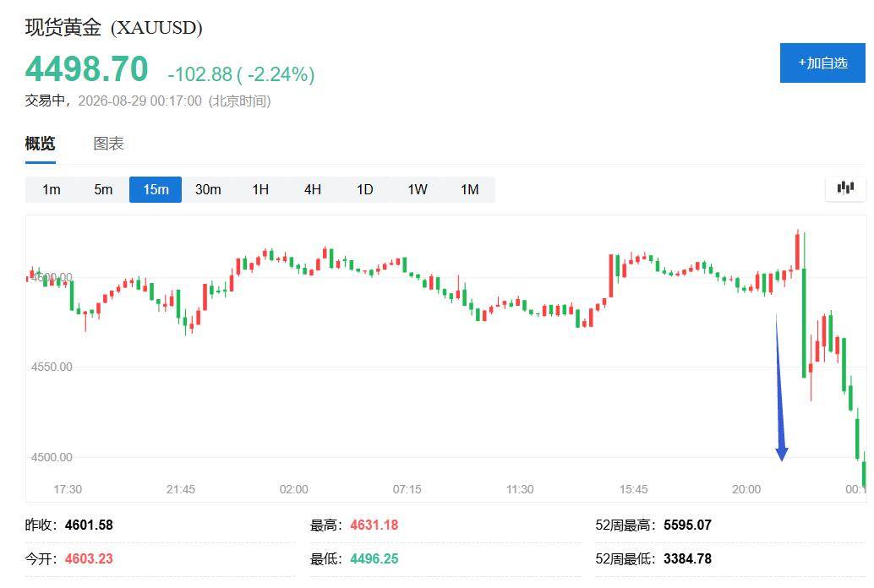Click the 07:15 time axis label
This screenshot has width=874, height=588.
(x=407, y=489)
